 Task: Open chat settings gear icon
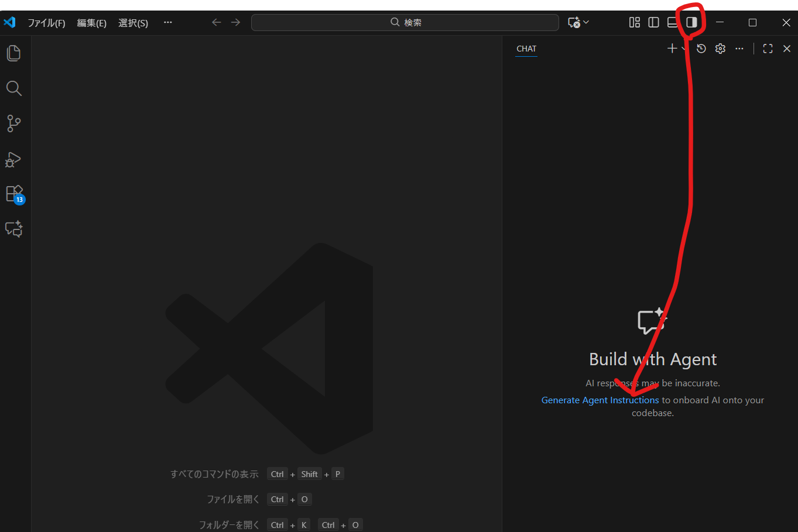pos(721,49)
